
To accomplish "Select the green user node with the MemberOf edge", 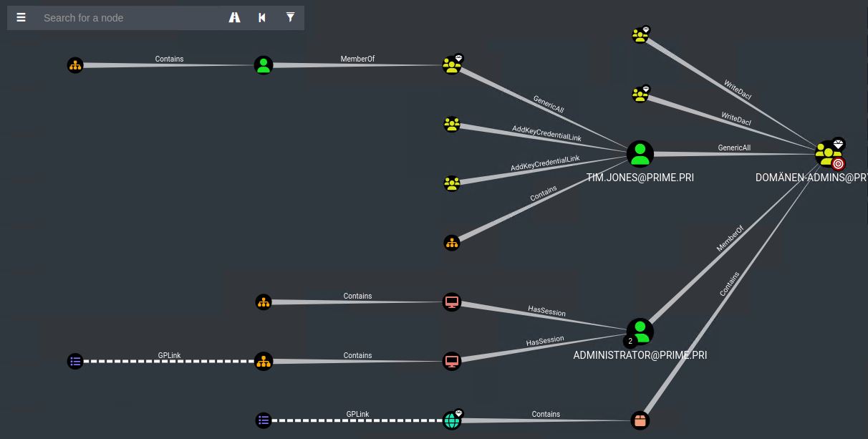I will [x=263, y=64].
